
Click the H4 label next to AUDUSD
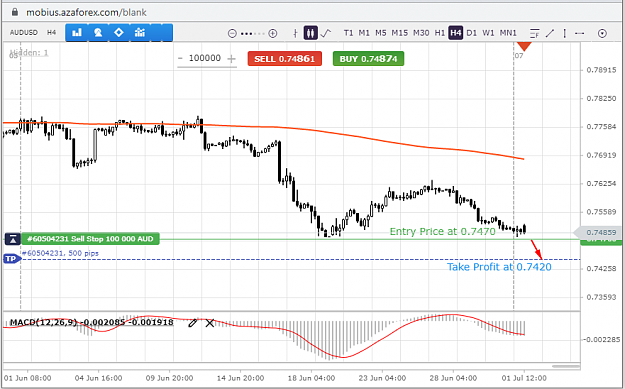(x=51, y=32)
